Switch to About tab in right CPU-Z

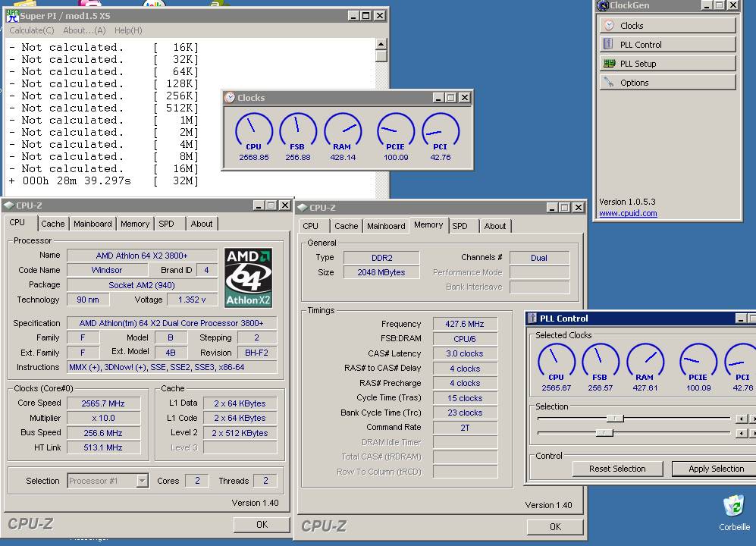coord(495,226)
